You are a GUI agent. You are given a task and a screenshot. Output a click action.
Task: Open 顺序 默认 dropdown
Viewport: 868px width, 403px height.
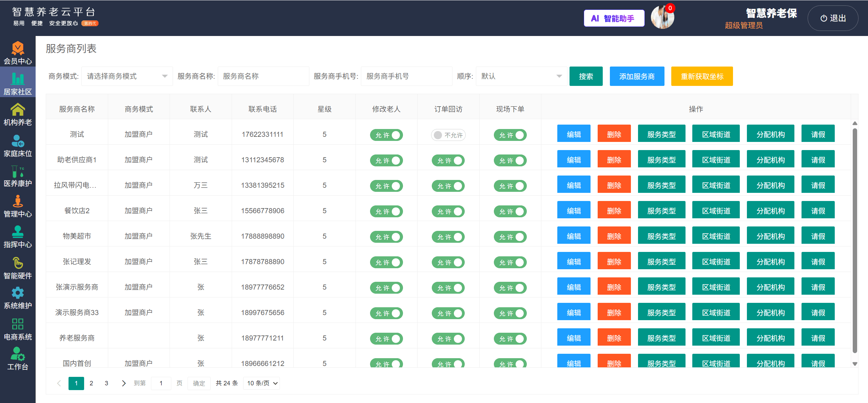521,76
